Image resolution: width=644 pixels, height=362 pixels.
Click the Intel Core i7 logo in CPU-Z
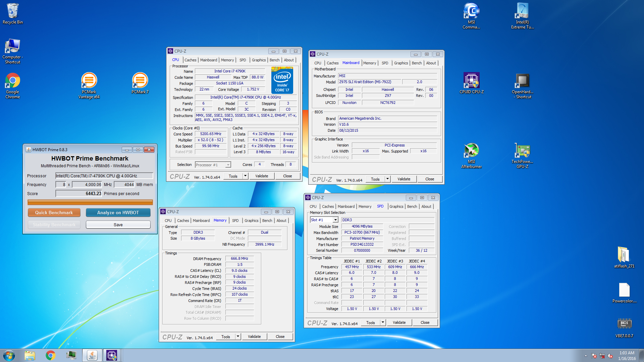click(282, 80)
